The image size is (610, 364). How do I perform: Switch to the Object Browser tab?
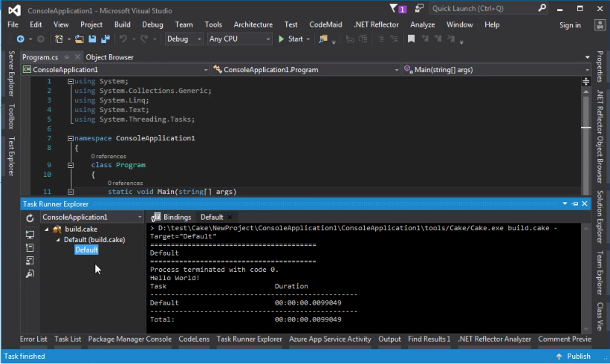[x=110, y=57]
